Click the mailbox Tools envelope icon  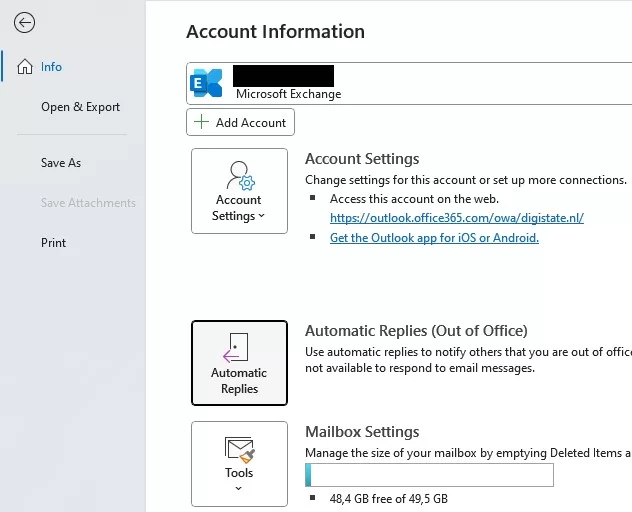(x=240, y=450)
